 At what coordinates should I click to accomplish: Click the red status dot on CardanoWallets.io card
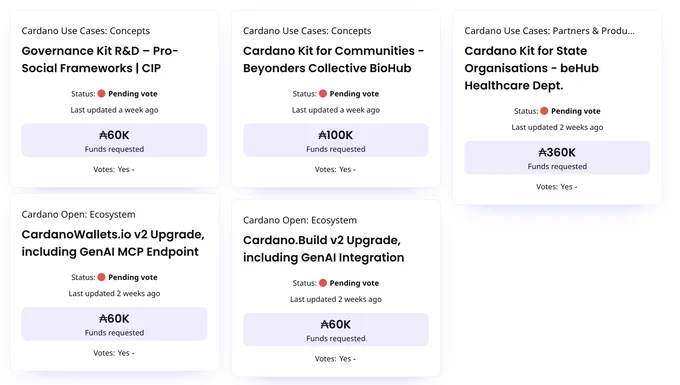click(101, 277)
